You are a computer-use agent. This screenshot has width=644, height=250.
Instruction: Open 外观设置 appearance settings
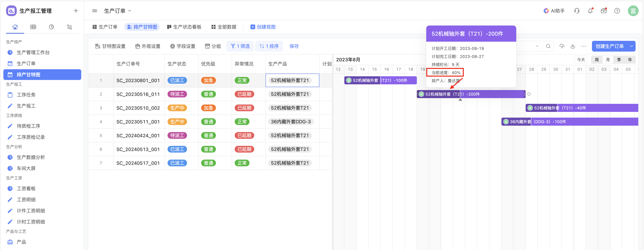coord(148,46)
